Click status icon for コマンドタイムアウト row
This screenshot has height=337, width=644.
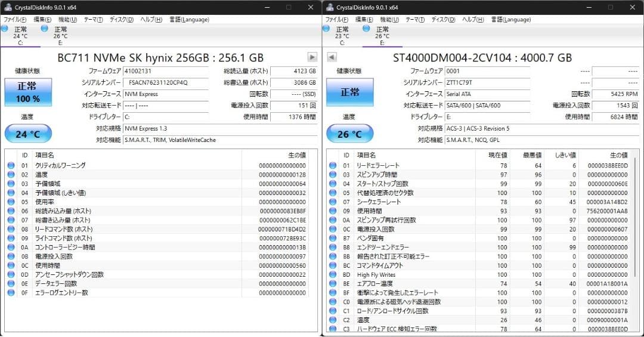tap(333, 265)
